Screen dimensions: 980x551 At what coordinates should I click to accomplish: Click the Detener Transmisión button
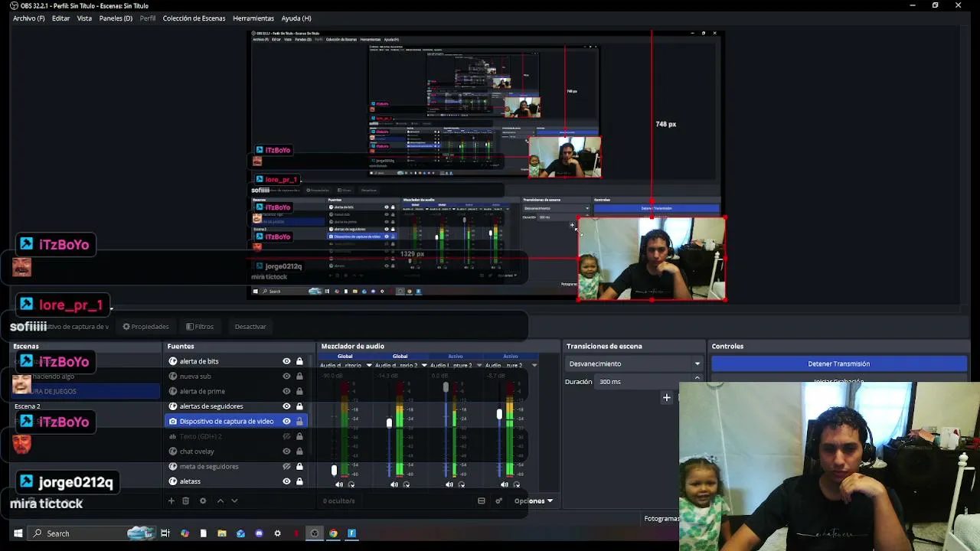839,364
